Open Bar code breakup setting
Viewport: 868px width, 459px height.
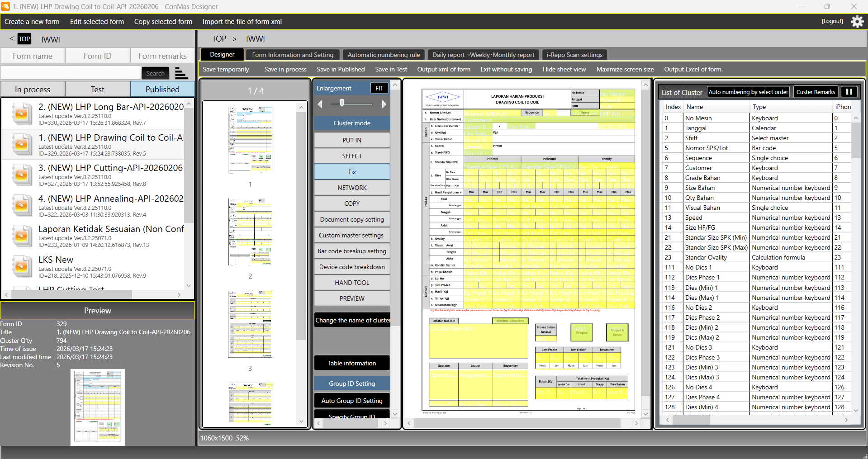[352, 251]
